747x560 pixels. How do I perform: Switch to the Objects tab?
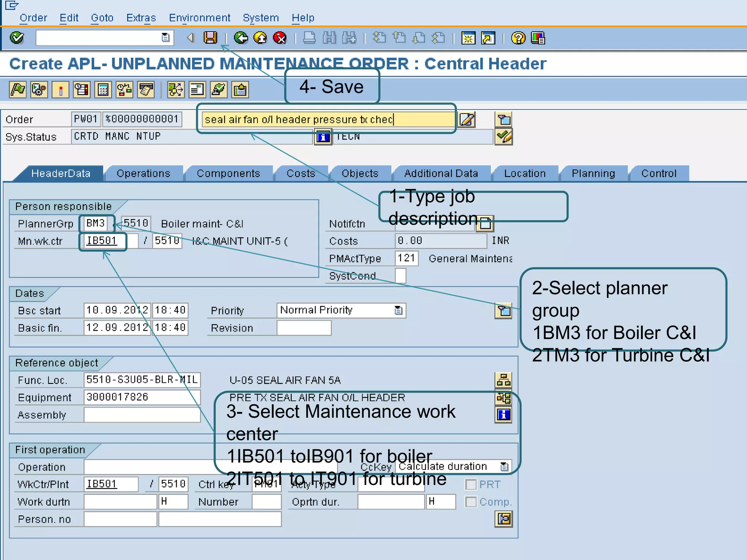click(x=360, y=173)
